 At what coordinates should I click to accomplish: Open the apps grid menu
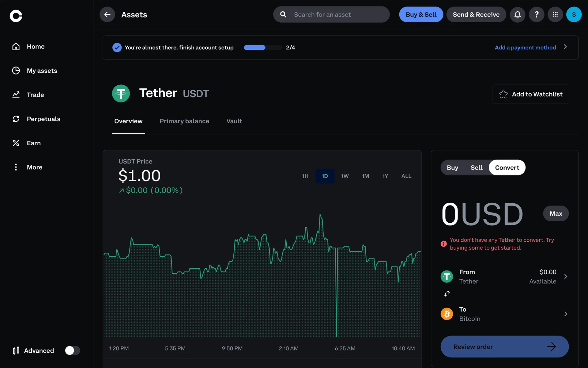[x=555, y=14]
